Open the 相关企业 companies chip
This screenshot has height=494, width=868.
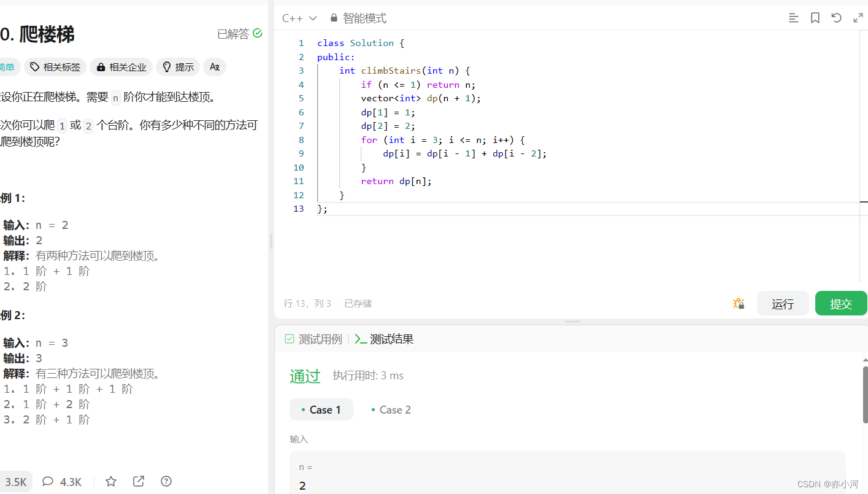coord(121,67)
